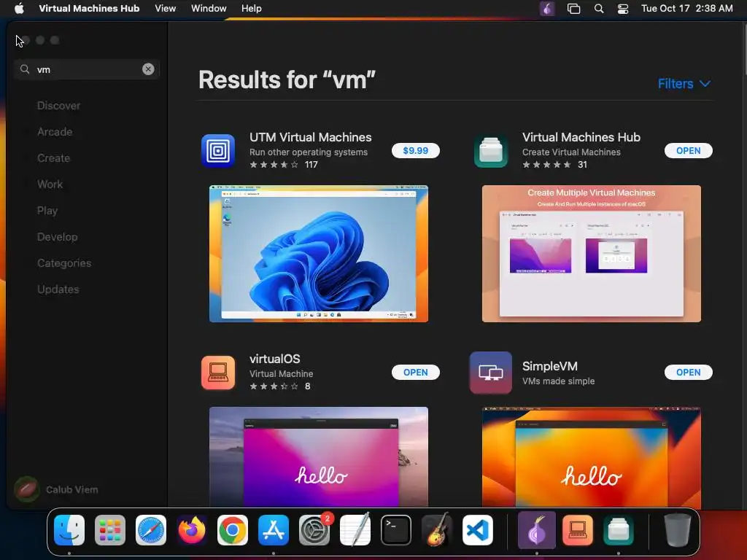Open the SimpleVM app icon in results

tap(491, 373)
